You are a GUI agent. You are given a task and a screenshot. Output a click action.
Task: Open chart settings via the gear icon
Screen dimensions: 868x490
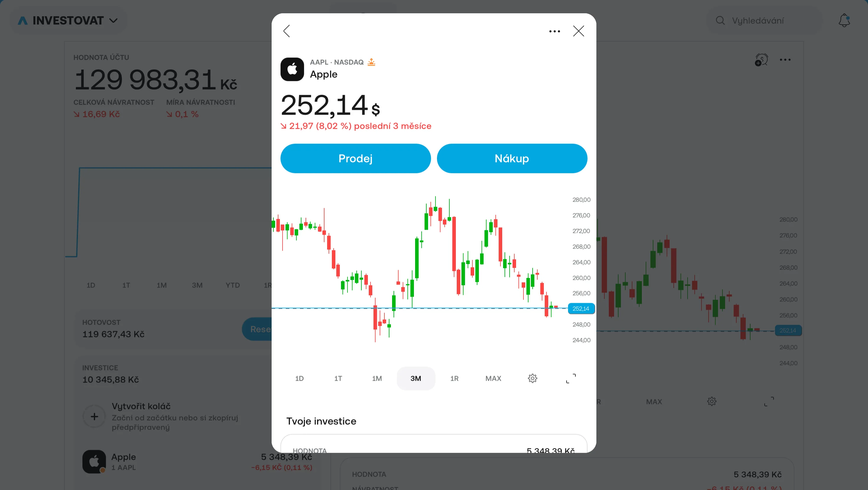tap(532, 378)
